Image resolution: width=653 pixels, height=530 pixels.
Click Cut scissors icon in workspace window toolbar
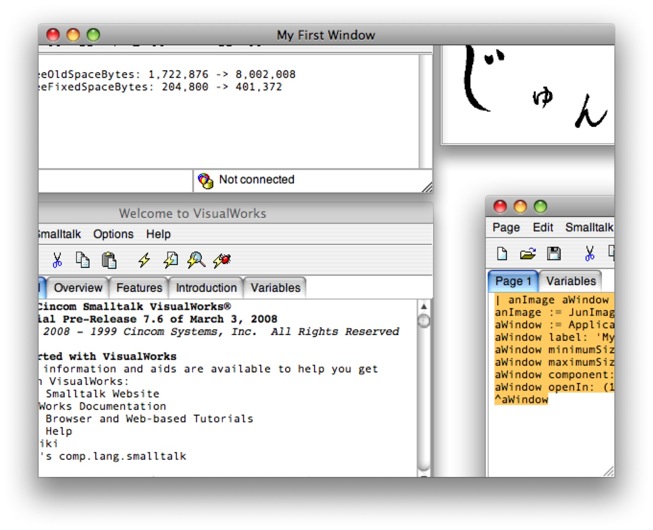coord(589,253)
